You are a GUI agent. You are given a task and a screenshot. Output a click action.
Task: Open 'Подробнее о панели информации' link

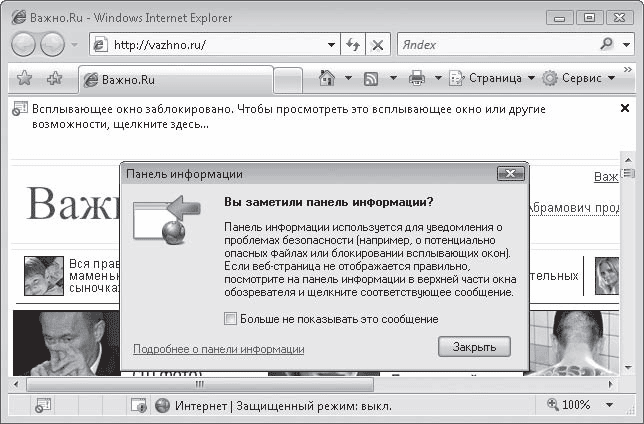click(218, 349)
